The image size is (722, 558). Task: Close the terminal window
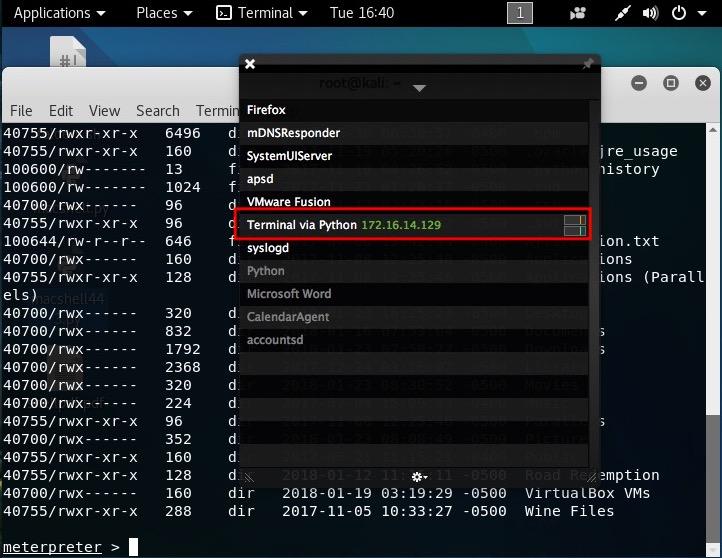tap(703, 83)
